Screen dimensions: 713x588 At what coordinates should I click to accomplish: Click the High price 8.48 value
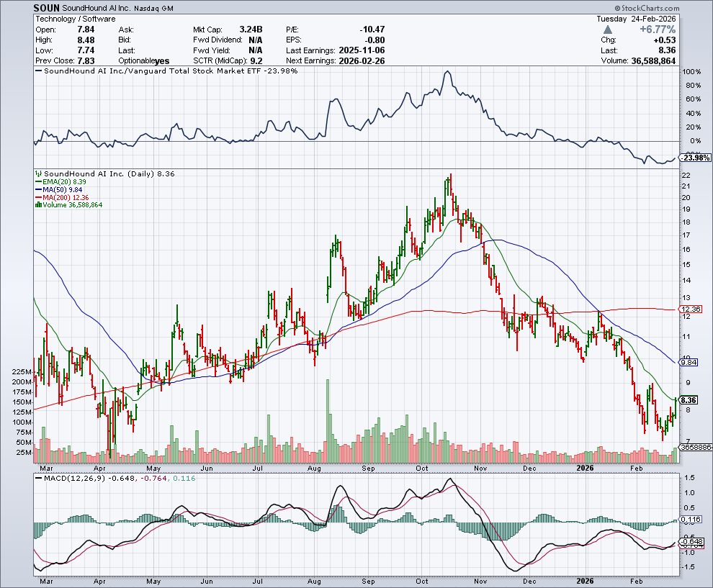pyautogui.click(x=86, y=40)
